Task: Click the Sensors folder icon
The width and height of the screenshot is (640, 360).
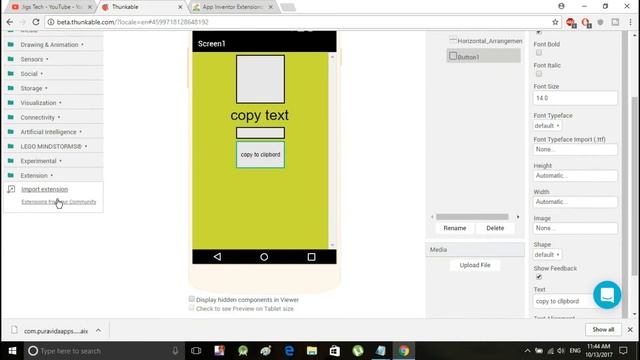Action: [11, 59]
